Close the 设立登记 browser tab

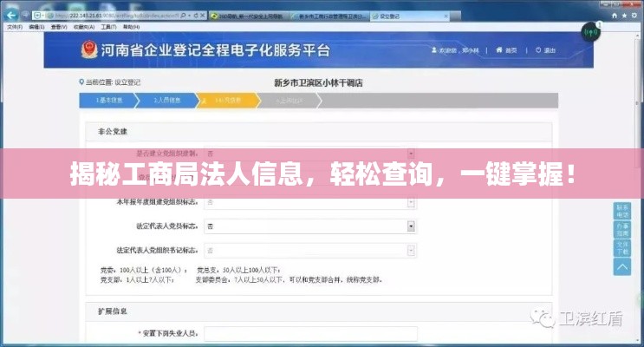pyautogui.click(x=446, y=16)
